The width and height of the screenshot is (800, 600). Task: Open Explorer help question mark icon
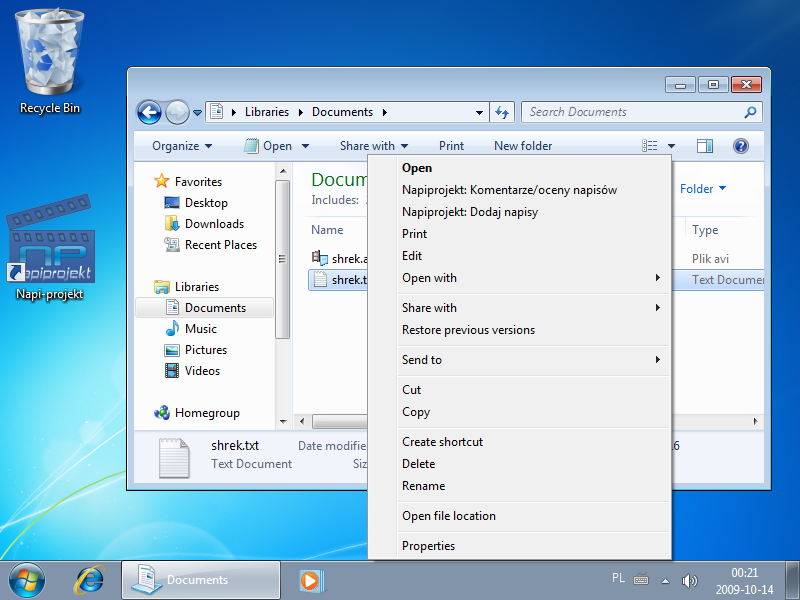coord(740,146)
